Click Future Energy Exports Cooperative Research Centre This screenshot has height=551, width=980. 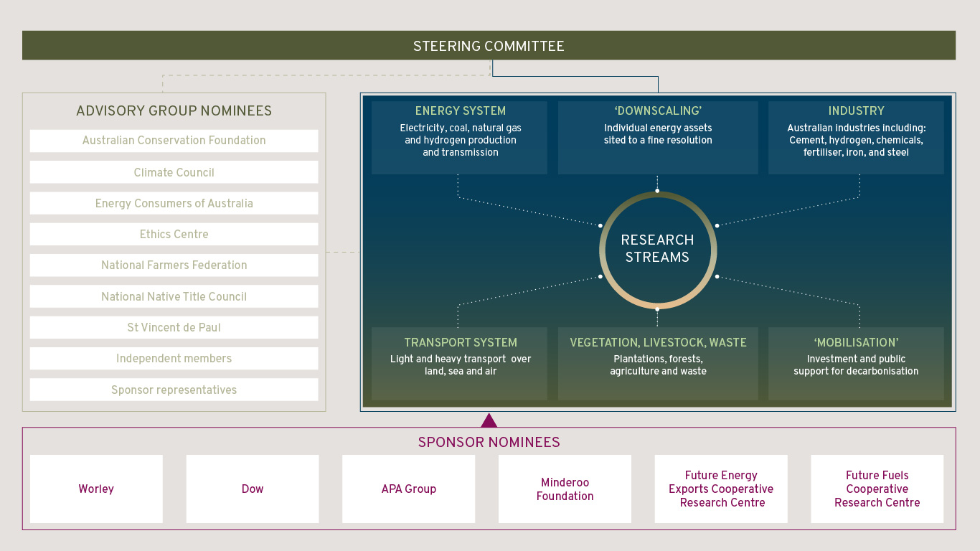tap(721, 489)
